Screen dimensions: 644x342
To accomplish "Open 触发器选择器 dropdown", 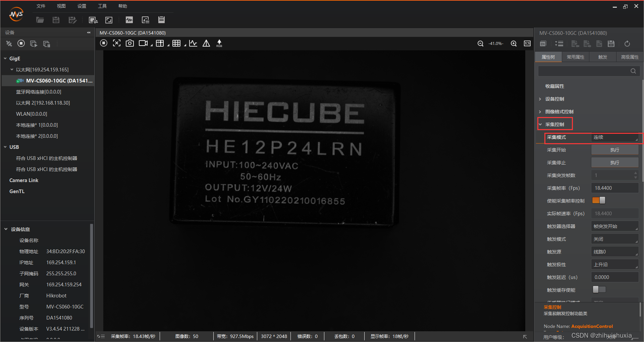I will pos(615,226).
